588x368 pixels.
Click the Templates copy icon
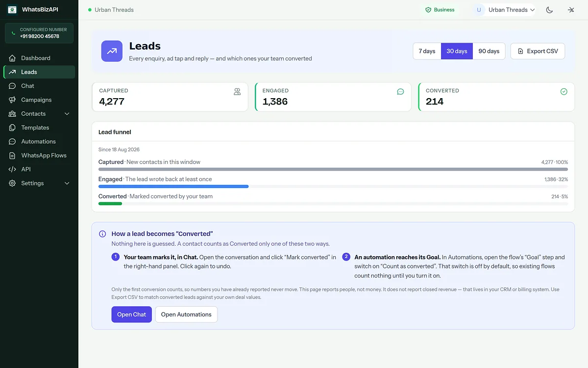pyautogui.click(x=12, y=128)
